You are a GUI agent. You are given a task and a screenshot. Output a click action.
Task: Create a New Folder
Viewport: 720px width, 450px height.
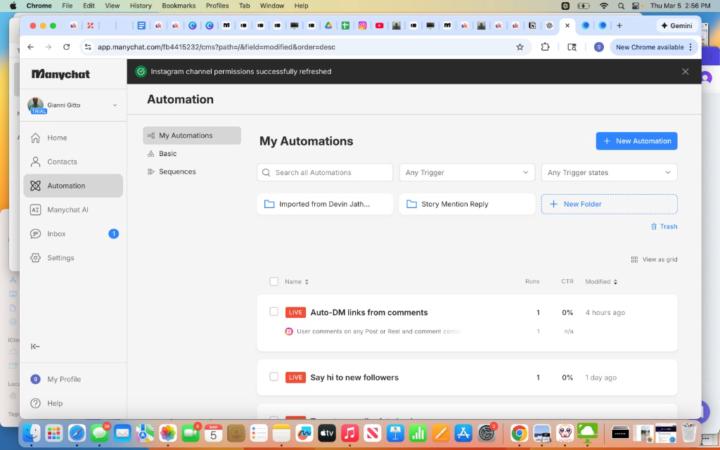pos(609,204)
